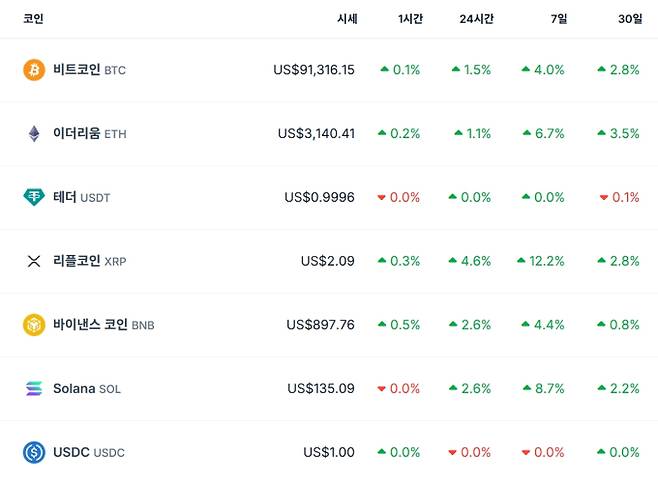
Task: Click the Binance Coin yellow logo icon
Action: 34,325
